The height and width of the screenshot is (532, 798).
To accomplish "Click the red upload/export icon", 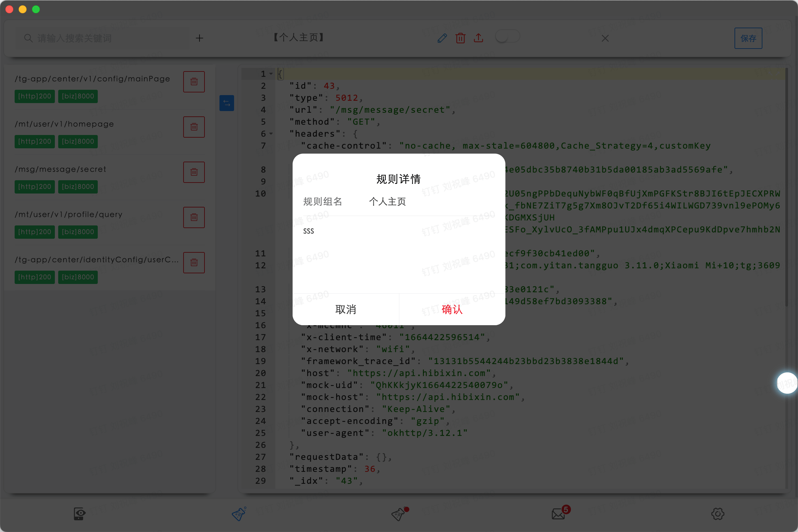I will 478,38.
